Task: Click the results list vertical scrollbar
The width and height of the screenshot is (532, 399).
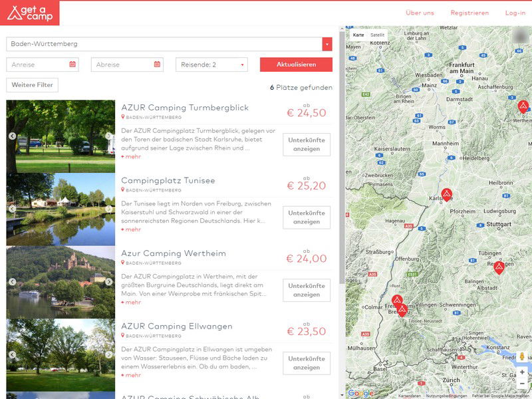Action: click(342, 156)
